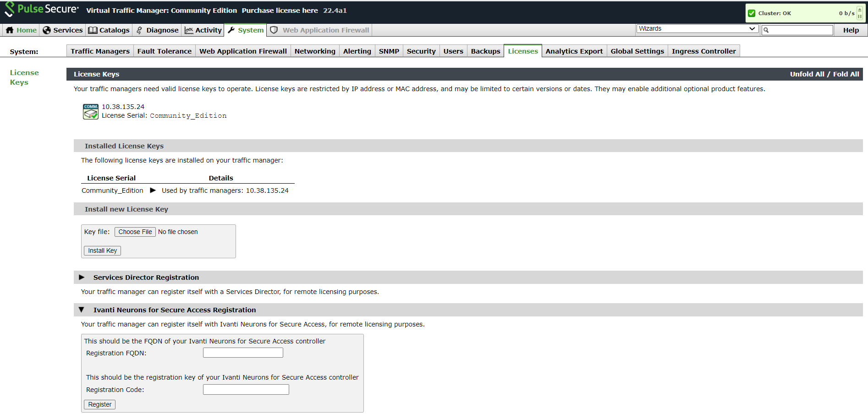Expand Community_Edition license details arrow

pos(153,190)
